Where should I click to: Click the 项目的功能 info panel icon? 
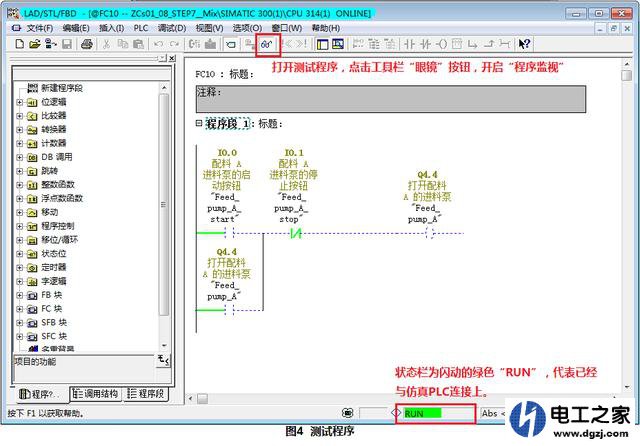click(163, 360)
